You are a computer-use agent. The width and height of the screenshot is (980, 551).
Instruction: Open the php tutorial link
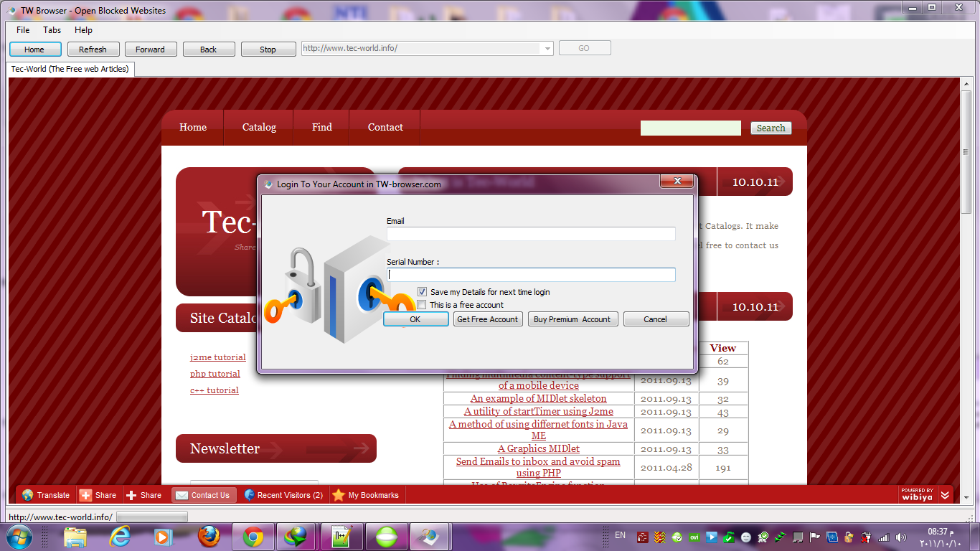pyautogui.click(x=215, y=374)
